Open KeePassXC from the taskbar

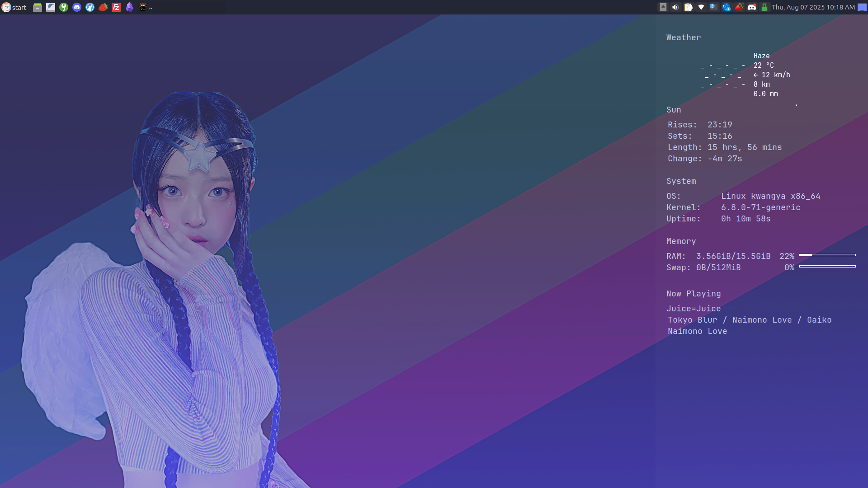[64, 7]
